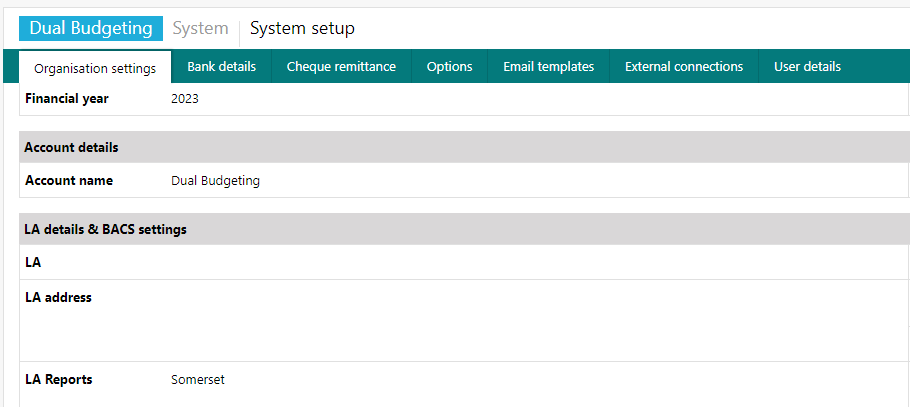The width and height of the screenshot is (910, 407).
Task: Click the System setup page title
Action: coord(302,29)
